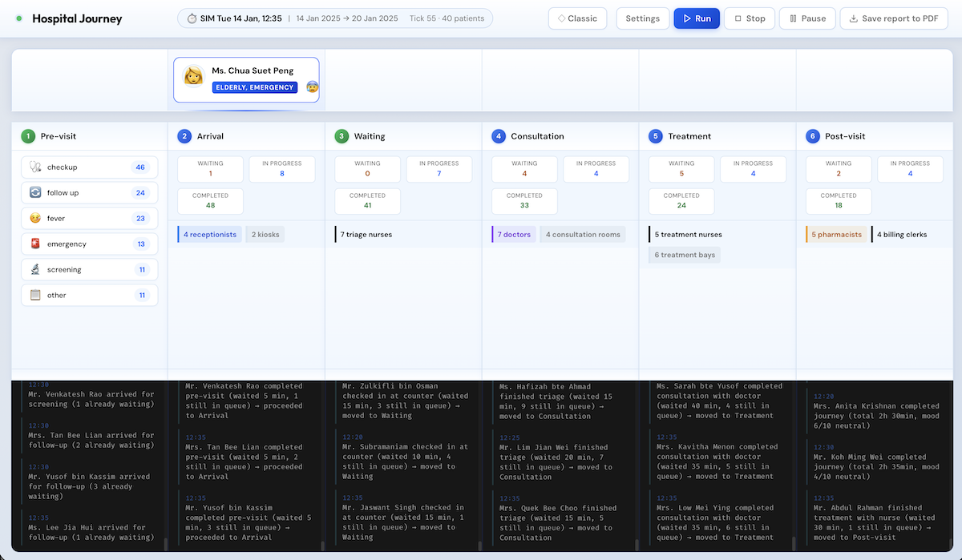This screenshot has width=962, height=560.
Task: Click Post-visit's Waiting 2 card
Action: click(x=839, y=169)
